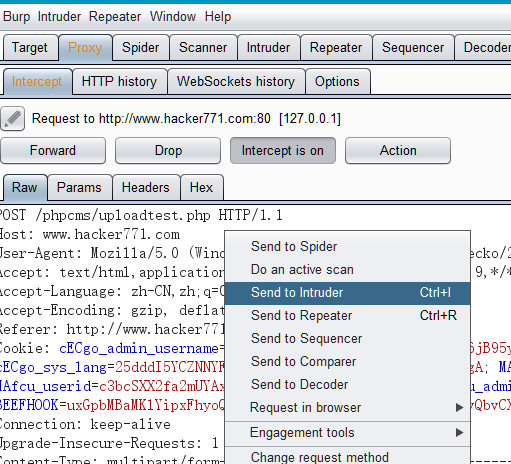This screenshot has height=464, width=511.
Task: Open the Window menu
Action: tap(173, 17)
